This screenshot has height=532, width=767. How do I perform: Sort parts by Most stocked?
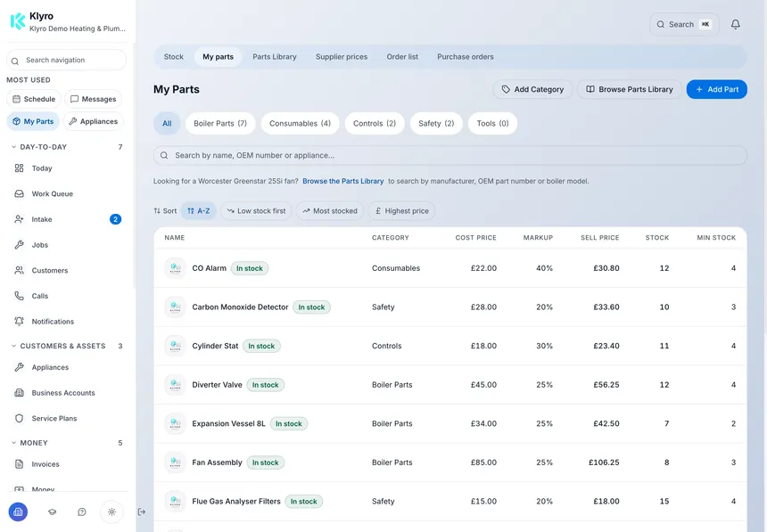point(330,210)
